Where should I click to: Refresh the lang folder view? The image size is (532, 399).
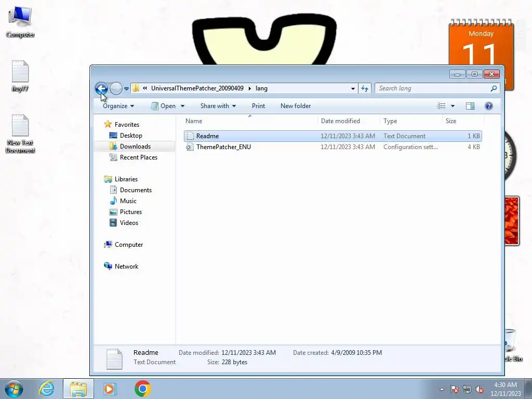[365, 88]
